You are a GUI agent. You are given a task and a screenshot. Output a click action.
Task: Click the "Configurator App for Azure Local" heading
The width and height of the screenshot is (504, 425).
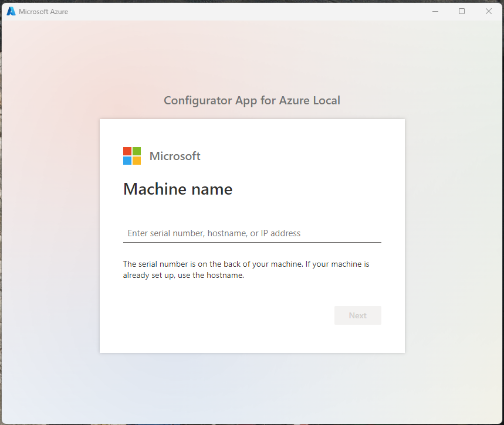tap(252, 100)
